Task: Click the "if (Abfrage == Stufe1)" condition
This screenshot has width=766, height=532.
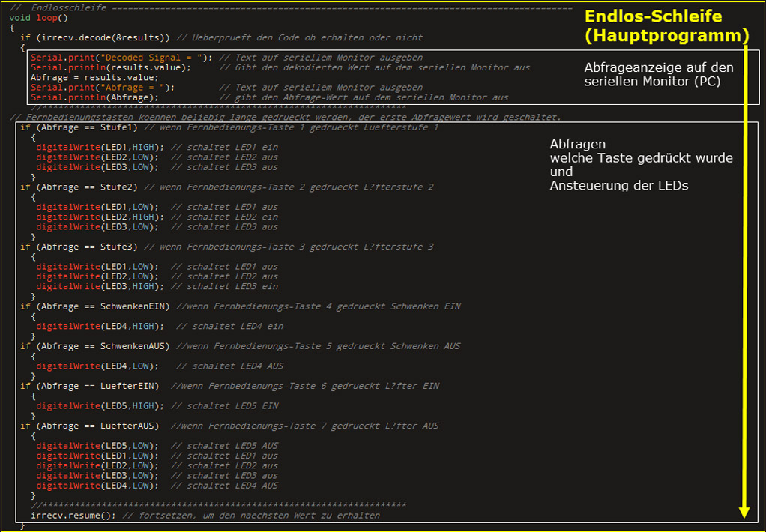Action: coord(79,127)
